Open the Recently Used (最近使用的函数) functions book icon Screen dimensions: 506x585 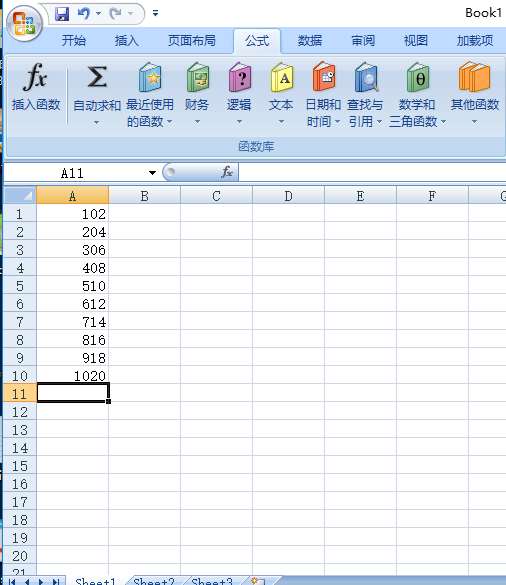tap(150, 77)
